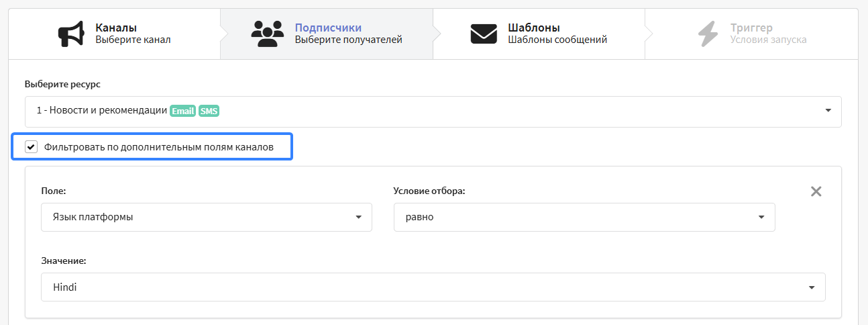Screen dimensions: 868x325
Task: Switch to the Каналы step tab
Action: click(x=115, y=34)
